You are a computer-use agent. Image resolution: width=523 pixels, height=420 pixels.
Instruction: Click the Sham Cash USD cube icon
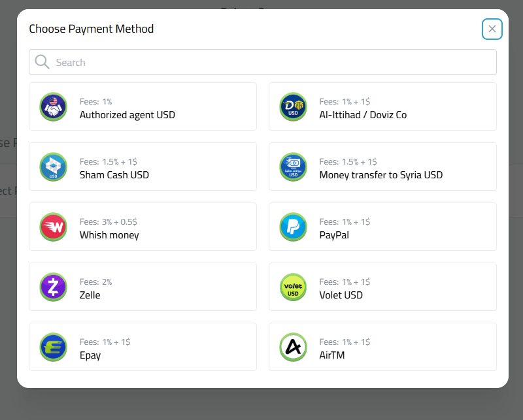pos(54,167)
